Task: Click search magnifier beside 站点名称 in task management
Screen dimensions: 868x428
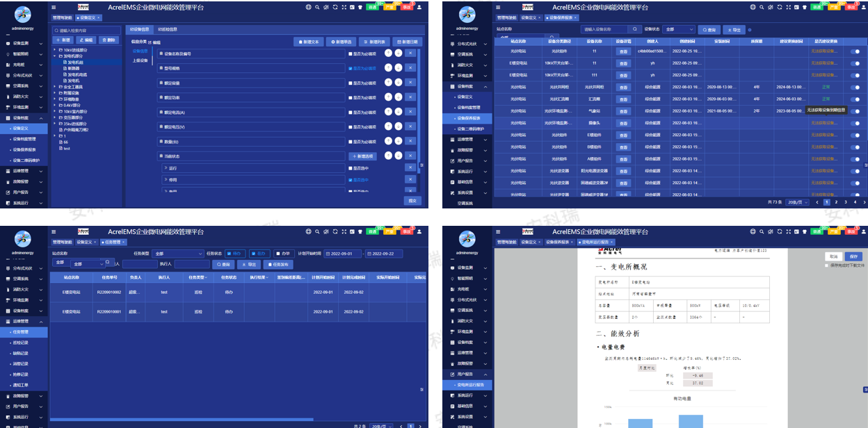Action: 107,263
